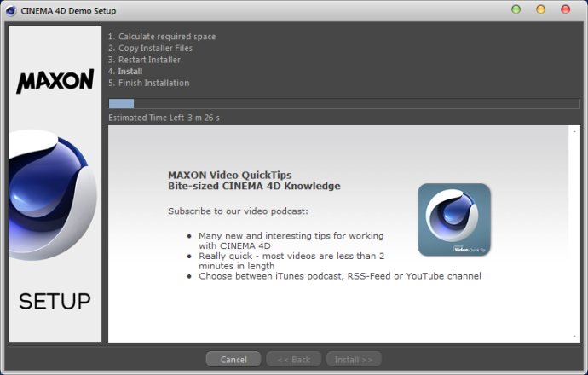Click the 'CINEMA 4D Demo Setup' window title

point(68,11)
